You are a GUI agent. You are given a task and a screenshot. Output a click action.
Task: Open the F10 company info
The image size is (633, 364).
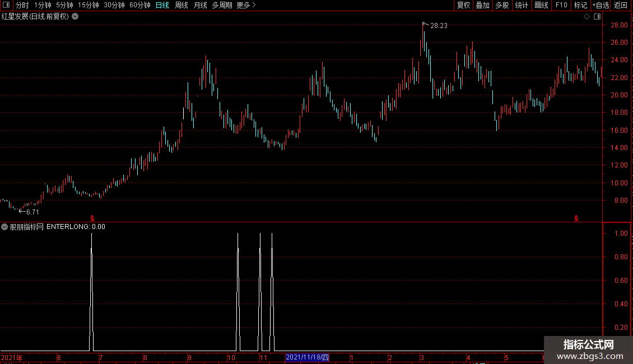(x=561, y=5)
